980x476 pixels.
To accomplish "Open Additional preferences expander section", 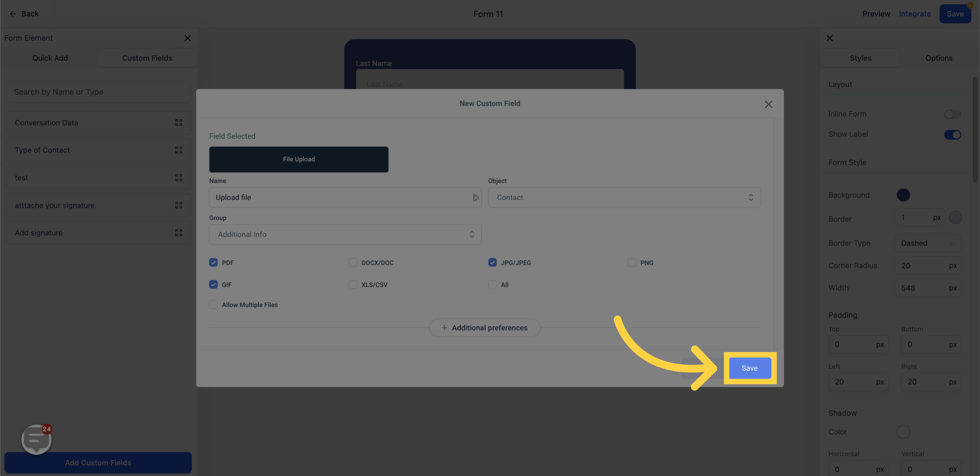I will (x=484, y=327).
